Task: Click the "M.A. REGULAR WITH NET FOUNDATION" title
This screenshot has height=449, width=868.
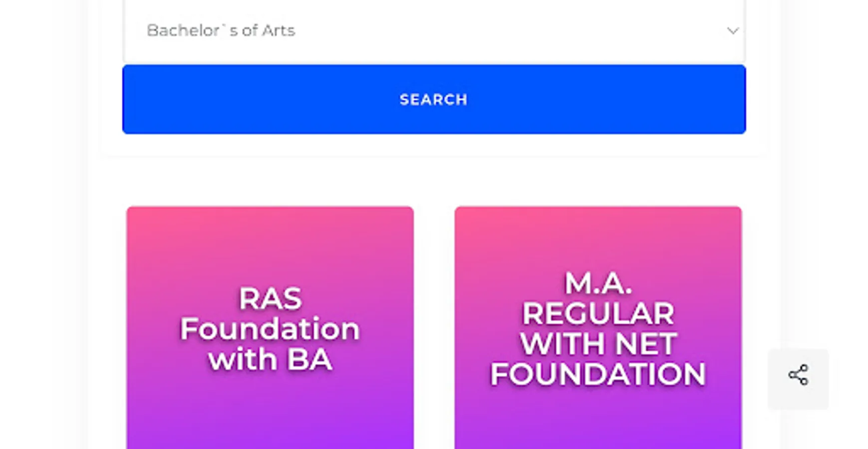Action: pyautogui.click(x=598, y=329)
